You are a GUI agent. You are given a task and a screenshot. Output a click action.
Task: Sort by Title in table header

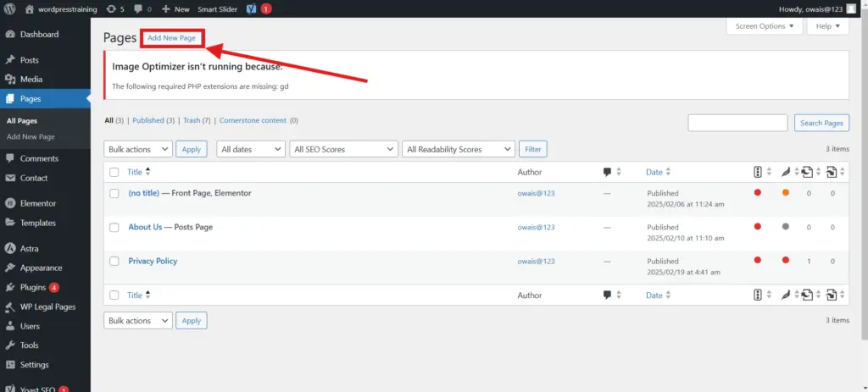[x=139, y=172]
